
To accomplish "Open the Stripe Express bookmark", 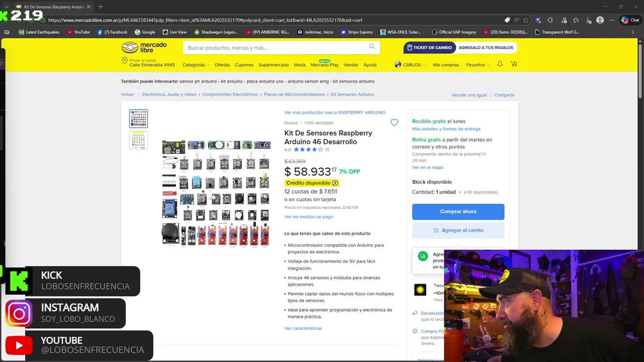I will click(357, 32).
